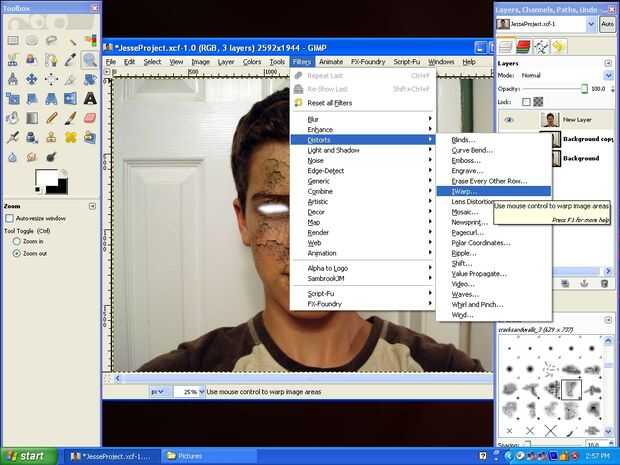Choose the Zoom in radio option
Viewport: 620px width, 465px height.
[16, 241]
